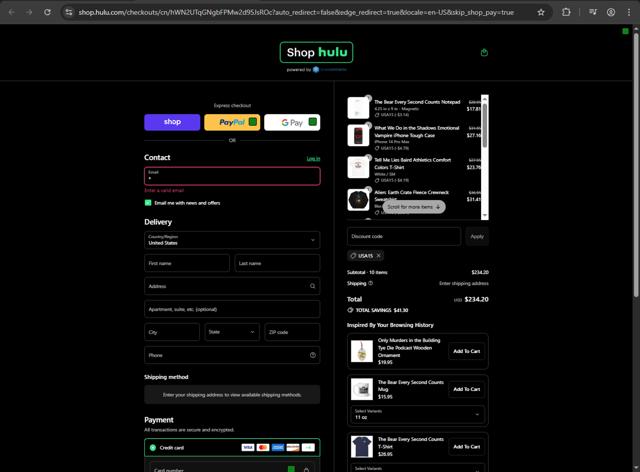This screenshot has height=472, width=640.
Task: Click The Bear Every Second Counts Mug image
Action: point(362,389)
